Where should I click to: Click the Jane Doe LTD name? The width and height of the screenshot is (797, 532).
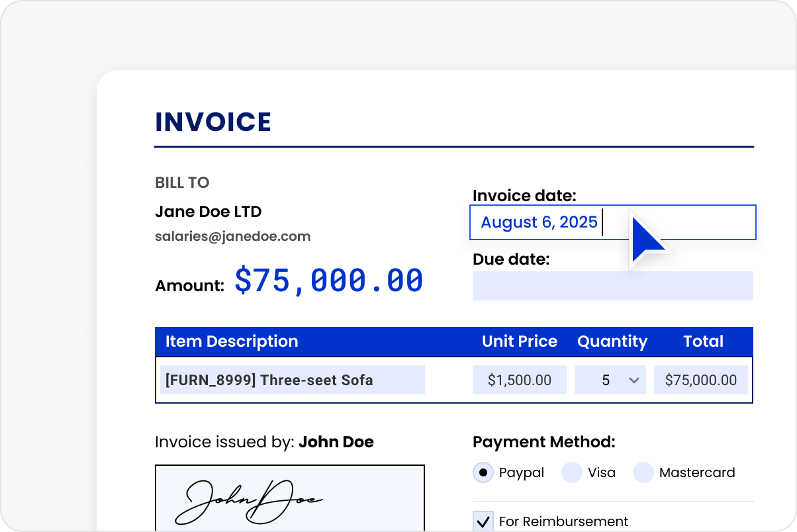pyautogui.click(x=208, y=212)
